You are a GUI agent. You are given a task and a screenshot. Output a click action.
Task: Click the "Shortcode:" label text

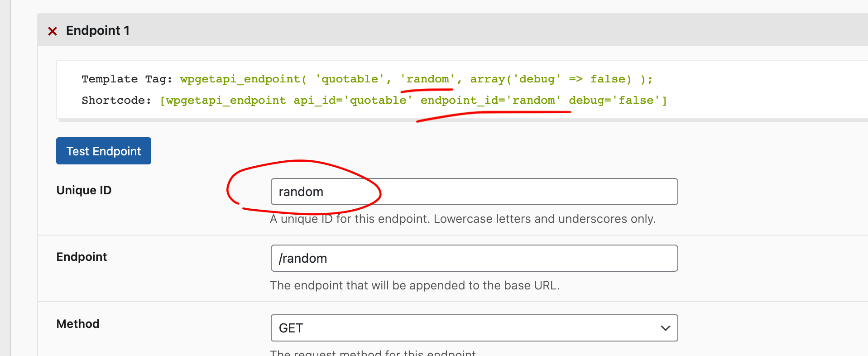click(116, 101)
